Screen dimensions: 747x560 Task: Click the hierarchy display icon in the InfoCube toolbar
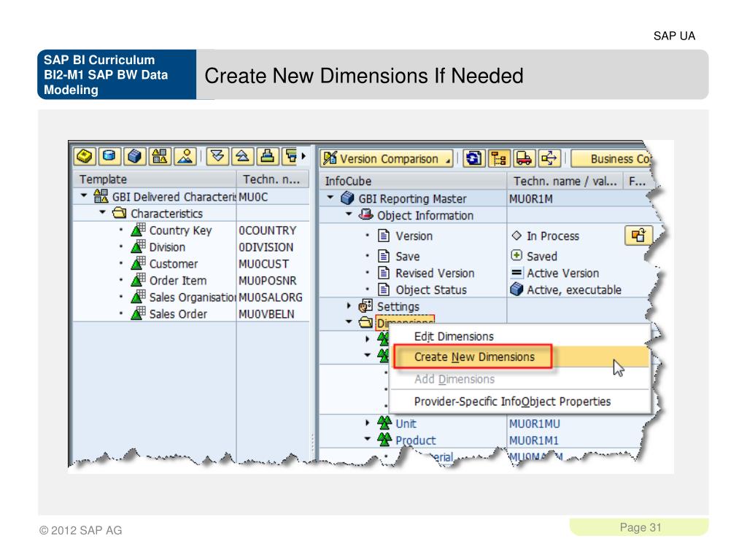point(499,158)
